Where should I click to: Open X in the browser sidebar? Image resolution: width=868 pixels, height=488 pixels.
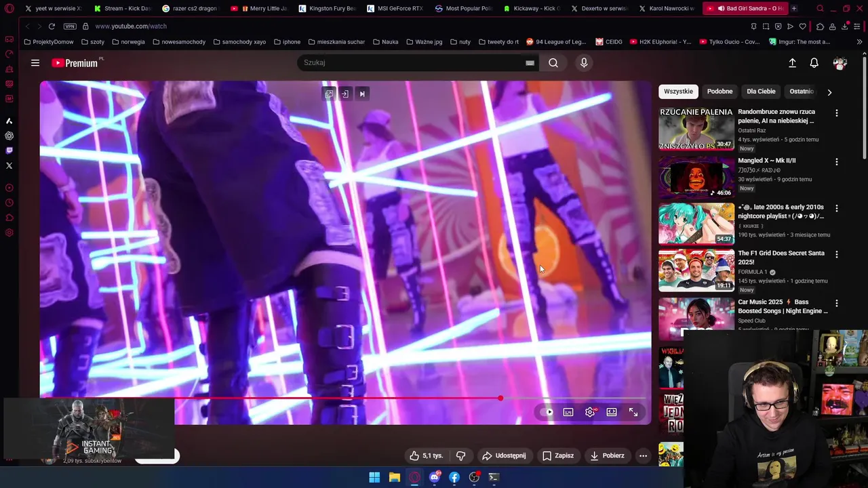coord(9,165)
